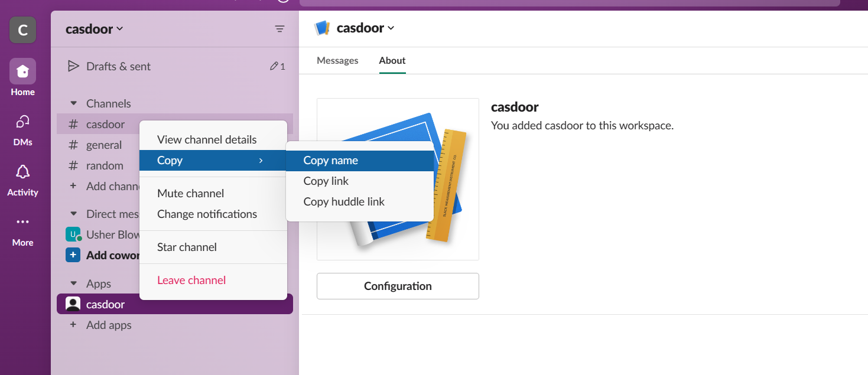Mute the casdoor channel

(190, 193)
